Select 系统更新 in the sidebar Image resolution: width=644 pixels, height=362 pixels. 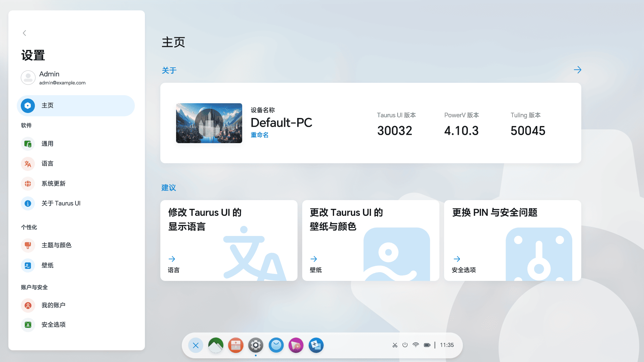[53, 184]
